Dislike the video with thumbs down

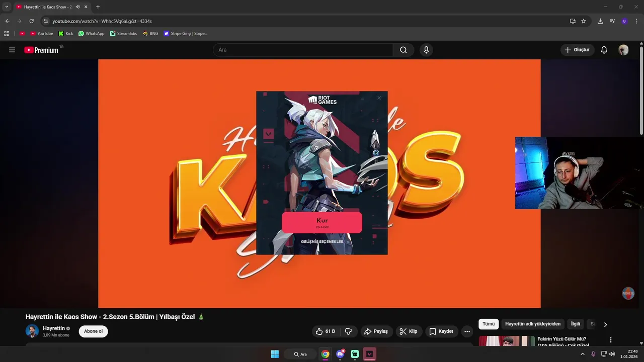(x=348, y=331)
